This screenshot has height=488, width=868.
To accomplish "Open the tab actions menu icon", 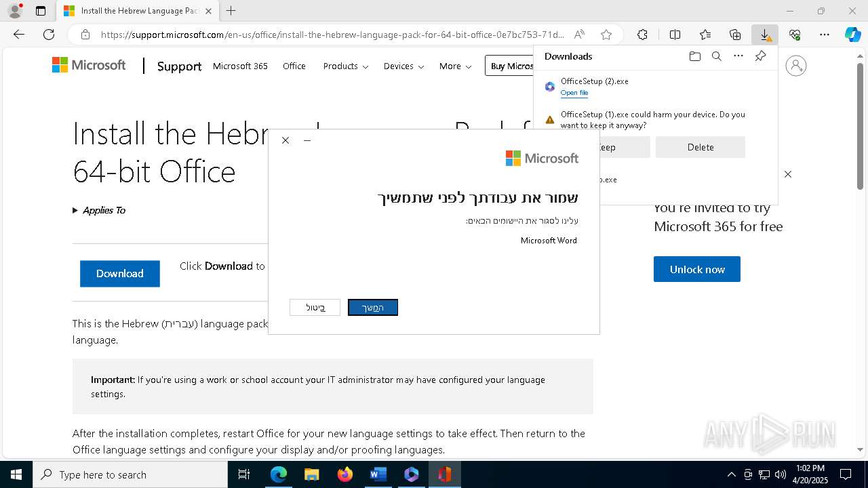I will coord(41,11).
